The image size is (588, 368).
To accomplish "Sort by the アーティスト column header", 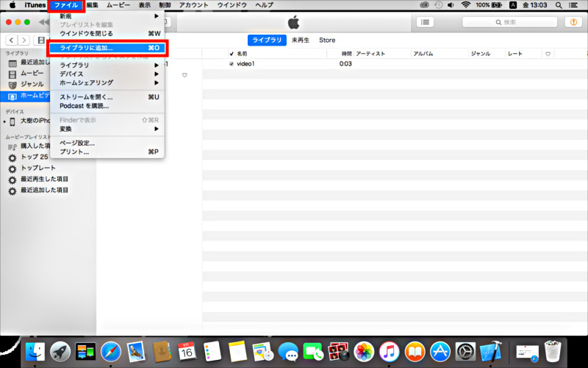I will click(370, 54).
